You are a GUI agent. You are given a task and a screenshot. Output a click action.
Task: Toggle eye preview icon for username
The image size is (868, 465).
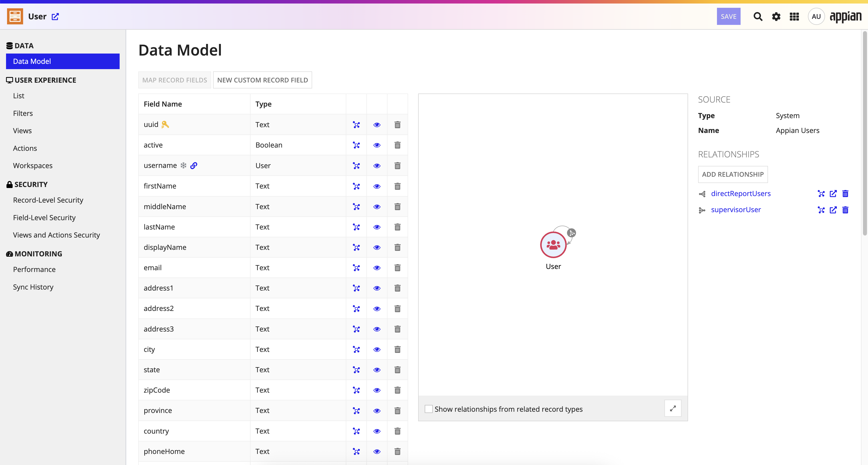click(x=377, y=166)
